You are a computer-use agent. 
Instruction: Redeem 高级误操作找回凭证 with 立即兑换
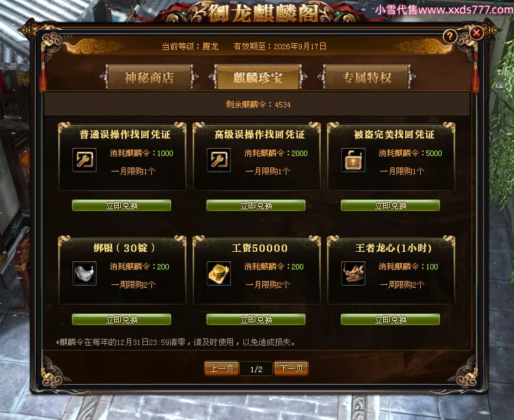point(256,205)
